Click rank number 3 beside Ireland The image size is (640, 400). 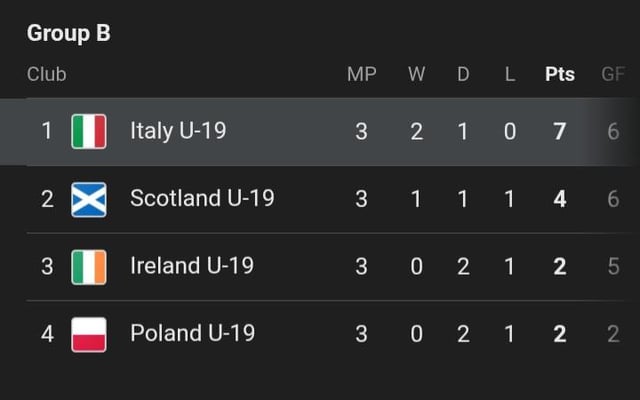(47, 266)
